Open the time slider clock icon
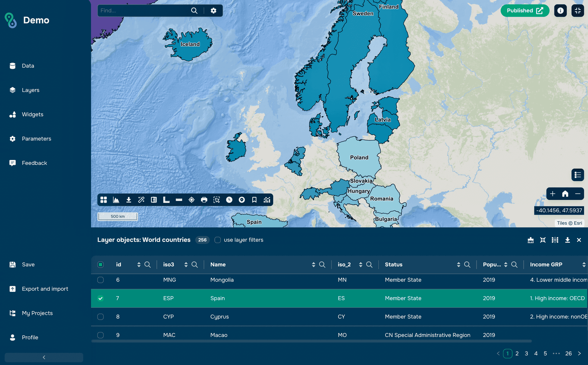The width and height of the screenshot is (588, 365). [x=229, y=200]
